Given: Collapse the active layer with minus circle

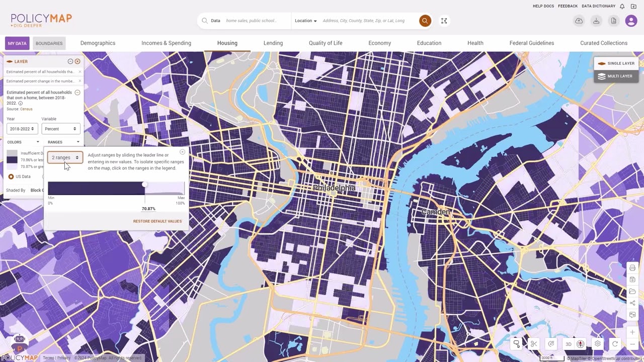Looking at the screenshot, I should pos(77,93).
